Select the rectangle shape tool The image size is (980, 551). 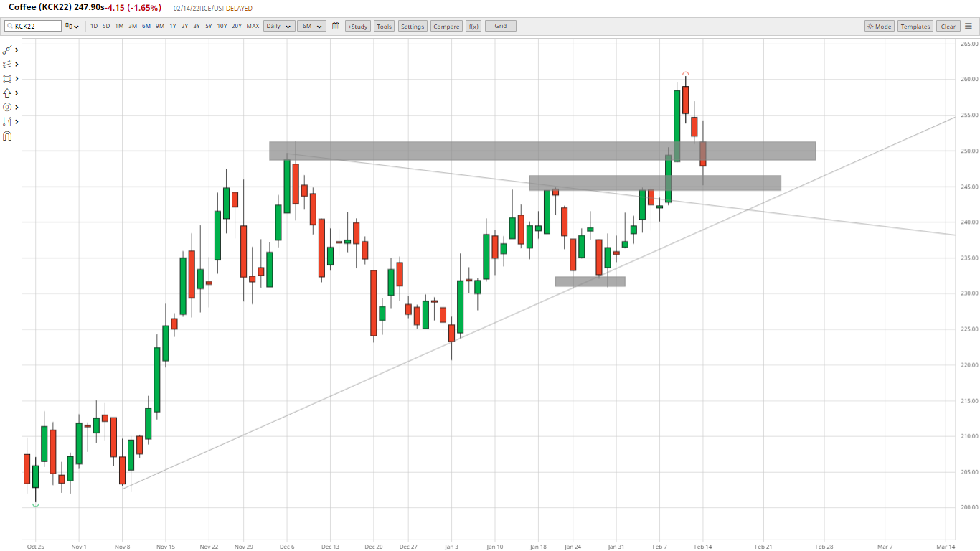[8, 79]
